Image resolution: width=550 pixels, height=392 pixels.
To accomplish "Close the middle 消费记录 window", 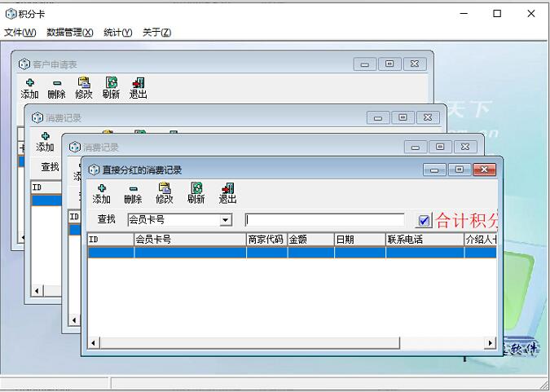I will click(x=465, y=147).
